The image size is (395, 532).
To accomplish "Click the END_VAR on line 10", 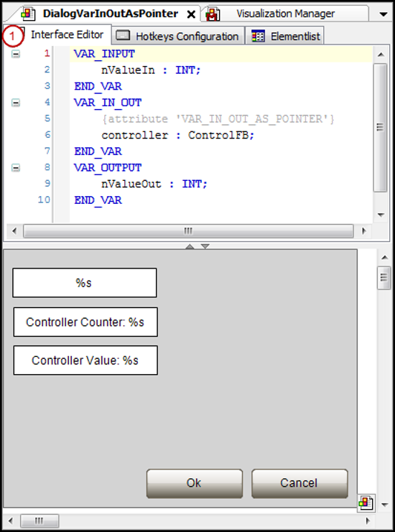I will pyautogui.click(x=98, y=200).
